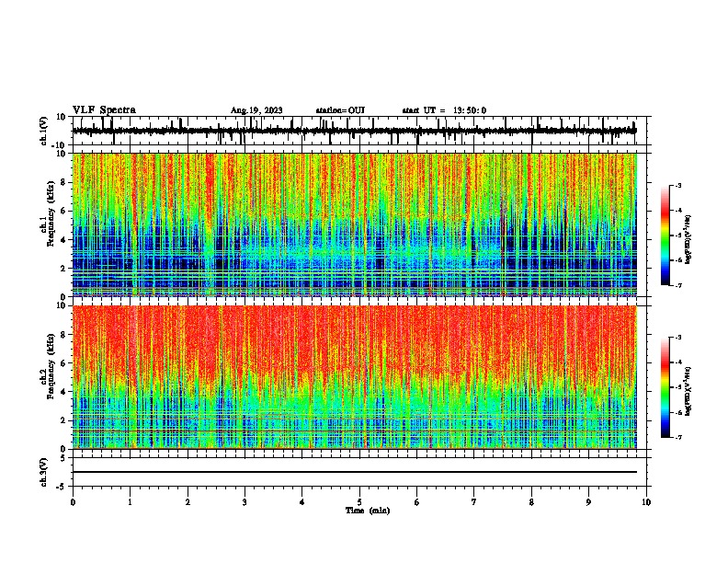This screenshot has height=563, width=728.
Task: Click the "6" kHz tick on ch.1 spectrogram
Action: [x=63, y=212]
